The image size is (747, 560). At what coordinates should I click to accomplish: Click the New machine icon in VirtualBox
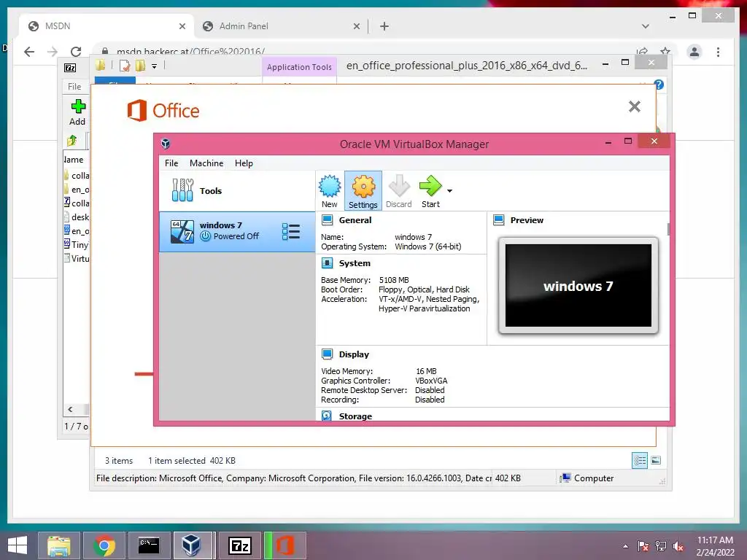pyautogui.click(x=329, y=191)
